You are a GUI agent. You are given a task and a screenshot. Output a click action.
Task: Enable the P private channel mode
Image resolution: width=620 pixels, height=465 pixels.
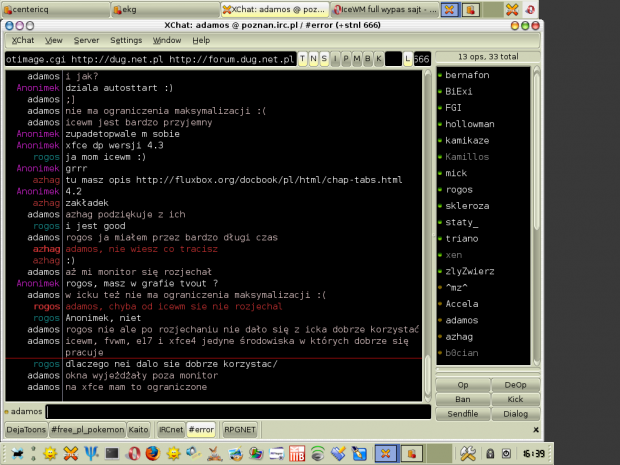[x=346, y=59]
